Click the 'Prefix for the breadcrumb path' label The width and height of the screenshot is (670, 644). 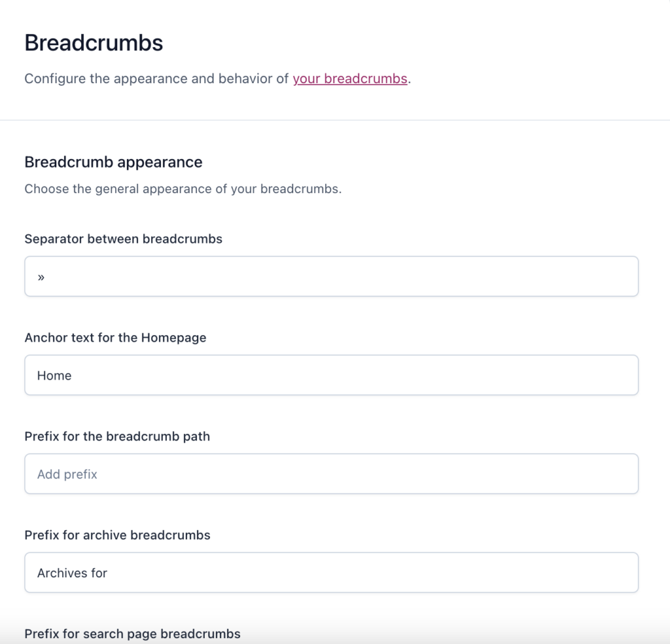117,437
